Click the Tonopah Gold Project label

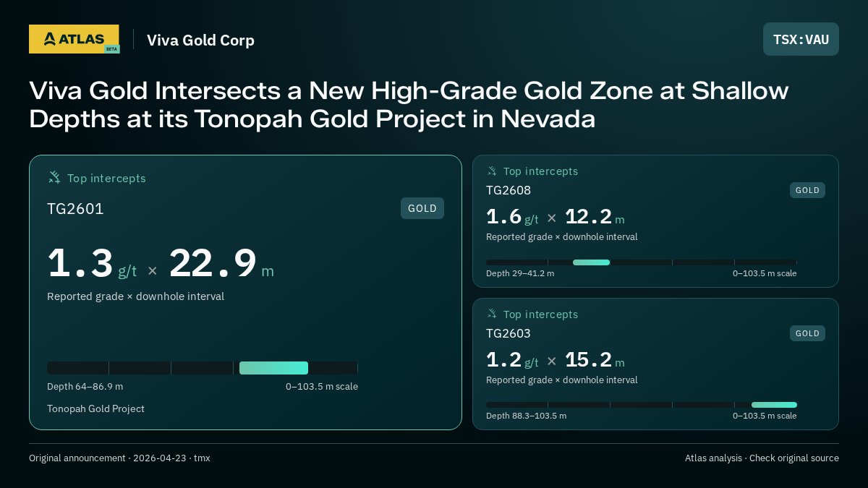(95, 408)
